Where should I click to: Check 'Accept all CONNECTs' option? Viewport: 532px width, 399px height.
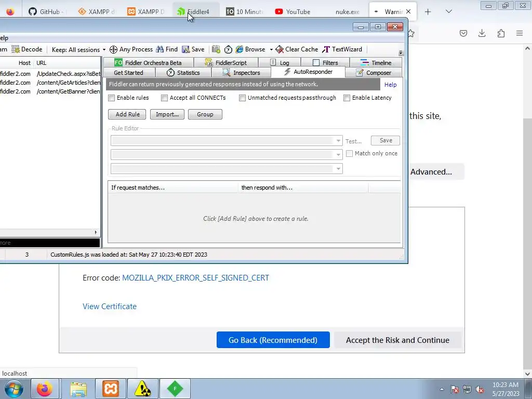tap(164, 98)
